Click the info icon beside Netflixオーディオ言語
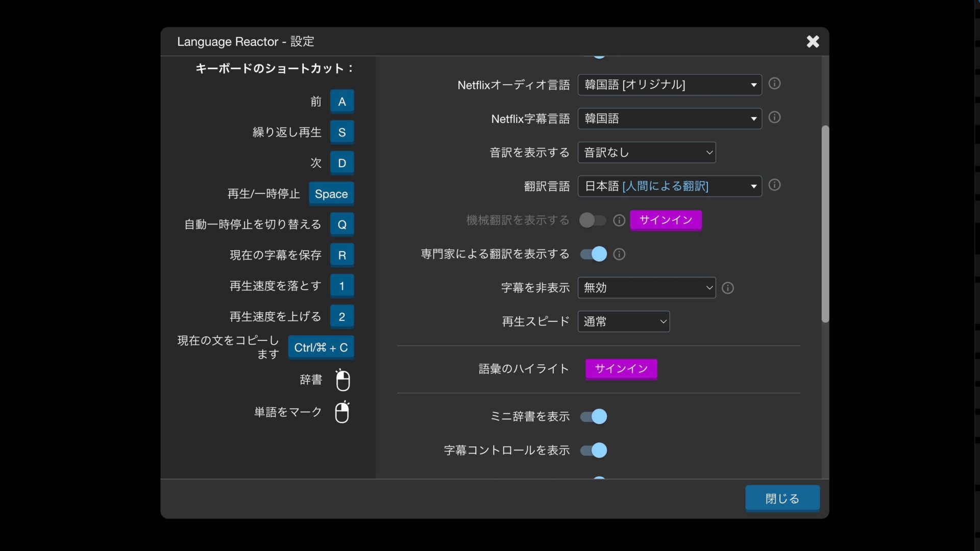The height and width of the screenshot is (551, 980). pyautogui.click(x=774, y=84)
